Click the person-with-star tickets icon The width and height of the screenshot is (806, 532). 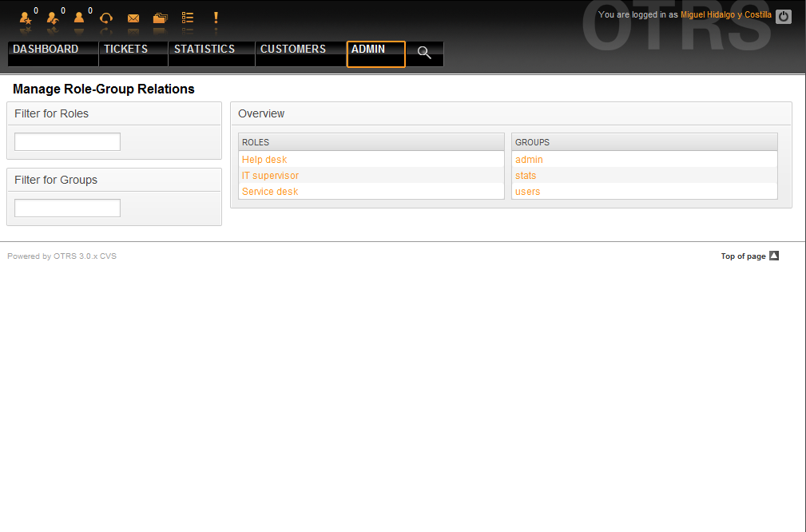click(x=26, y=18)
